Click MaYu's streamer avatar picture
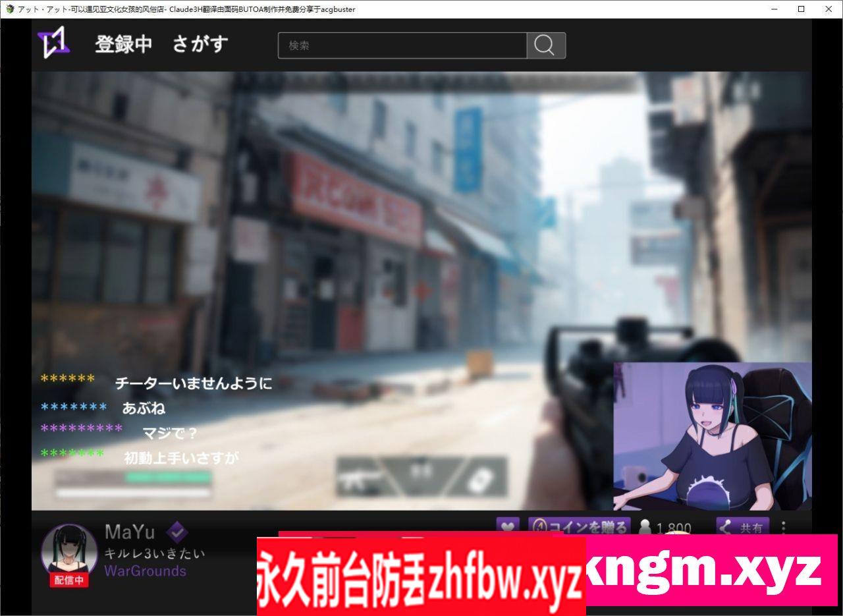The height and width of the screenshot is (616, 843). [x=68, y=549]
